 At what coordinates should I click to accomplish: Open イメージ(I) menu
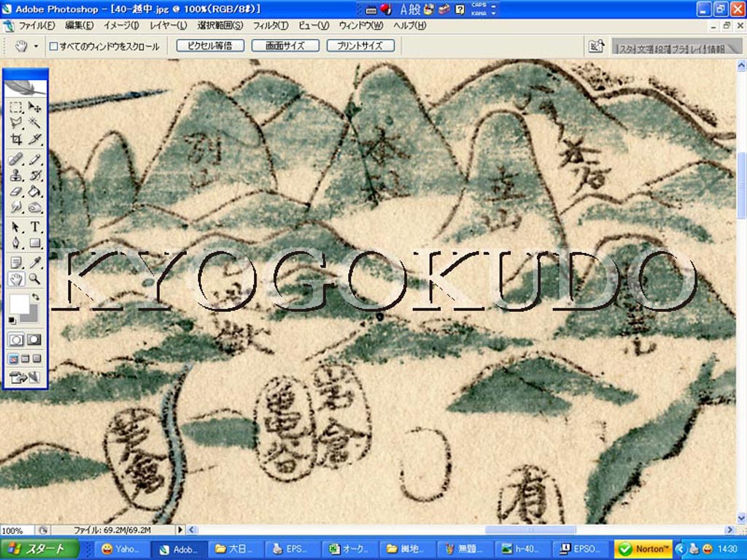coord(122,26)
